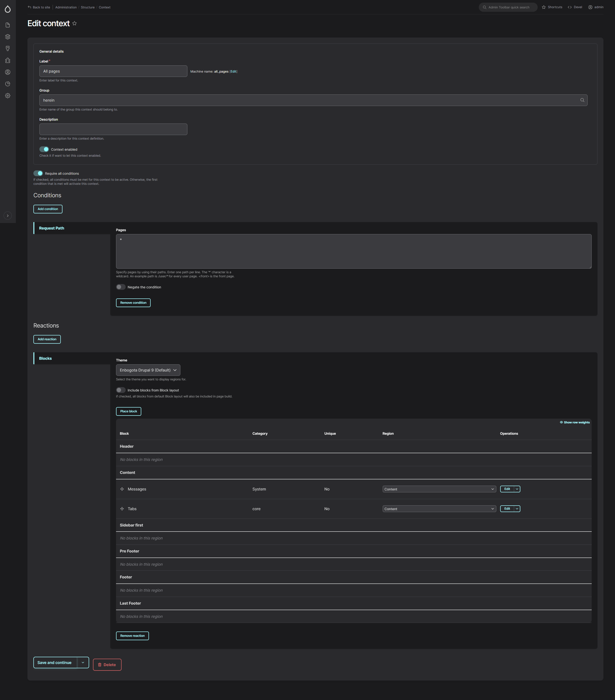Toggle Require all conditions switch
Viewport: 615px width, 700px height.
point(38,173)
